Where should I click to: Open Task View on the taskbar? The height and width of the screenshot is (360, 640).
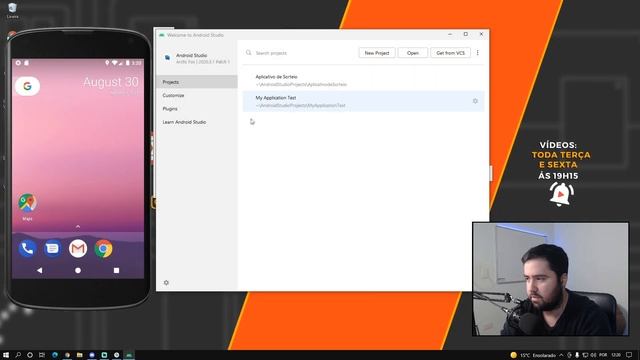(42, 355)
